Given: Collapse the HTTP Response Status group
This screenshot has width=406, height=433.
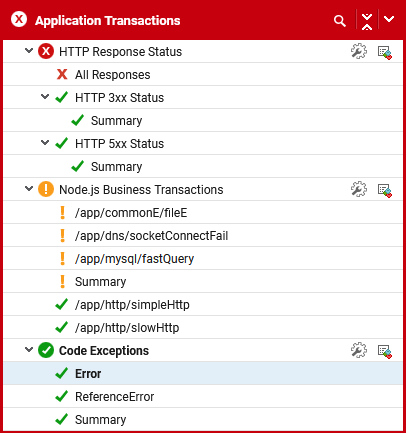Looking at the screenshot, I should tap(29, 51).
